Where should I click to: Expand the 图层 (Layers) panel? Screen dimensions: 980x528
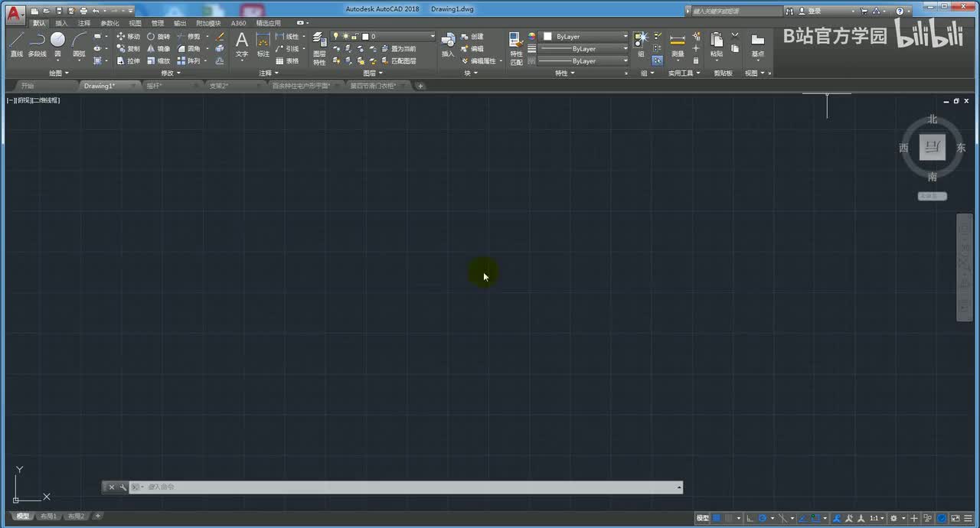click(373, 73)
